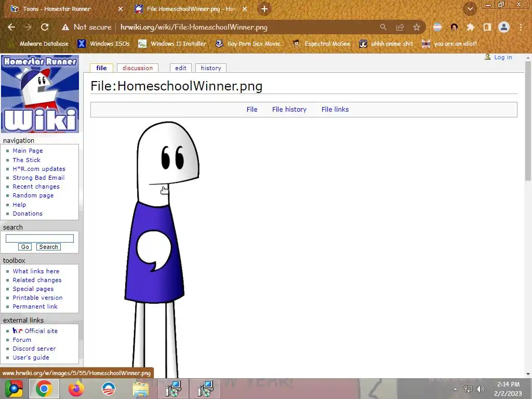Open the volume speaker icon
This screenshot has width=532, height=399.
(x=480, y=389)
